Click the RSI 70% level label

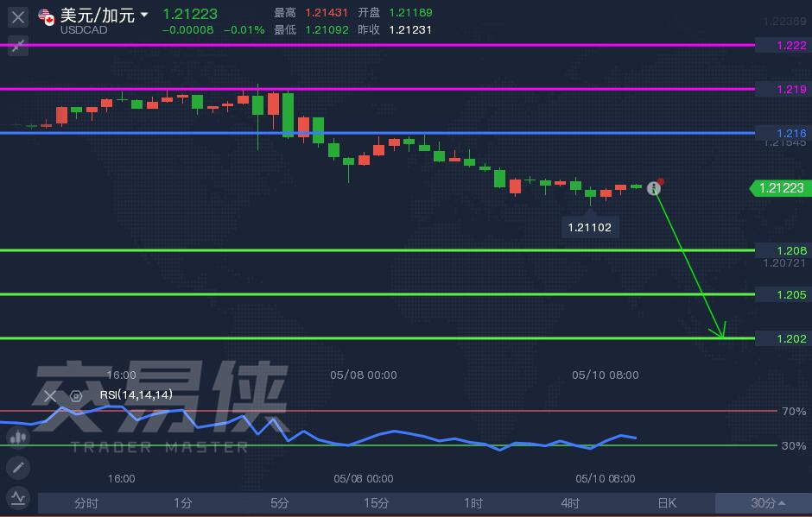coord(793,412)
